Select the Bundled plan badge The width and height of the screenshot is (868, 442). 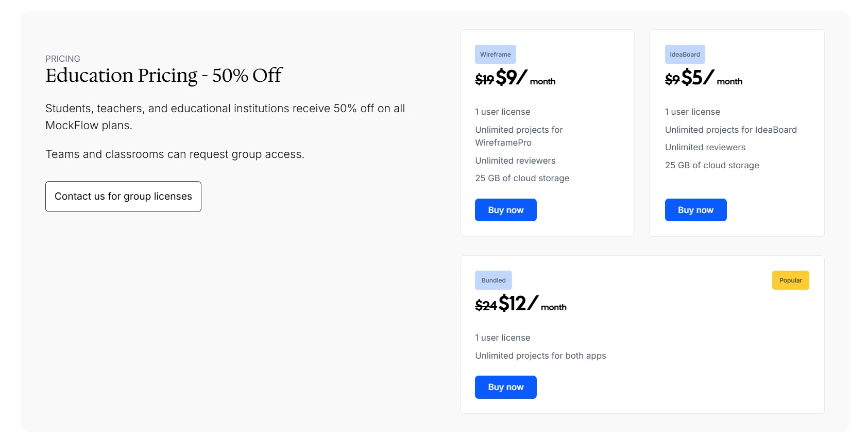(x=493, y=280)
